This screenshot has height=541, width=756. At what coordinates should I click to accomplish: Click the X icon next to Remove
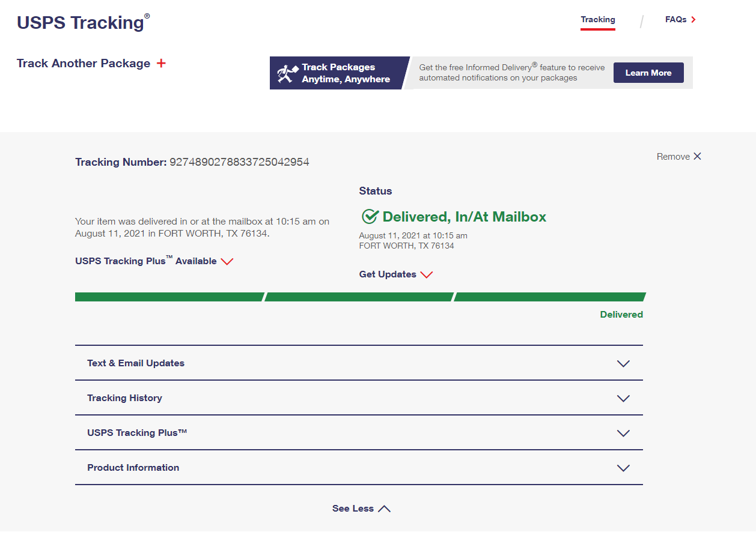coord(697,156)
